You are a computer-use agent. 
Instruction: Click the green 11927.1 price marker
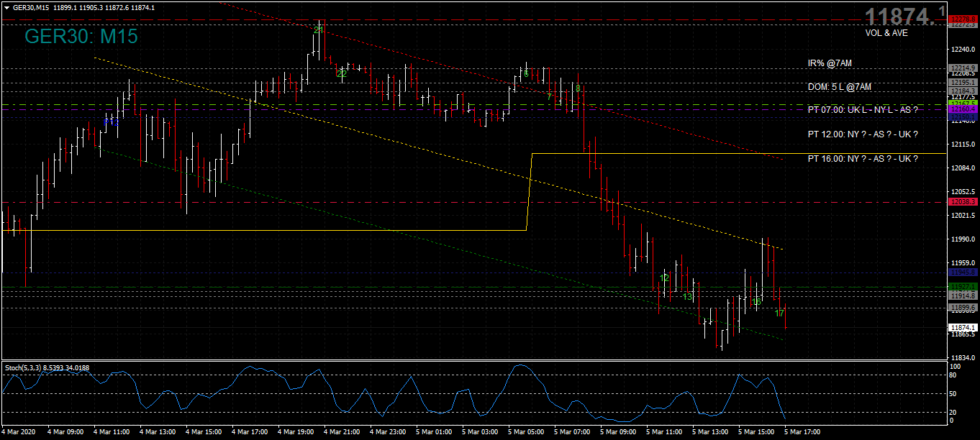tap(961, 286)
